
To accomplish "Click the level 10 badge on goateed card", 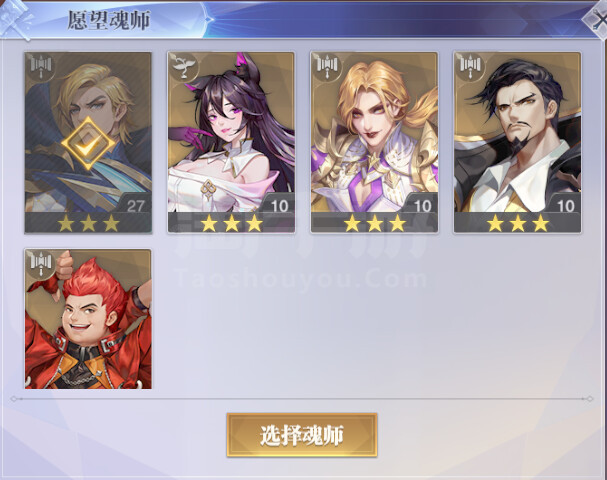I will click(565, 206).
